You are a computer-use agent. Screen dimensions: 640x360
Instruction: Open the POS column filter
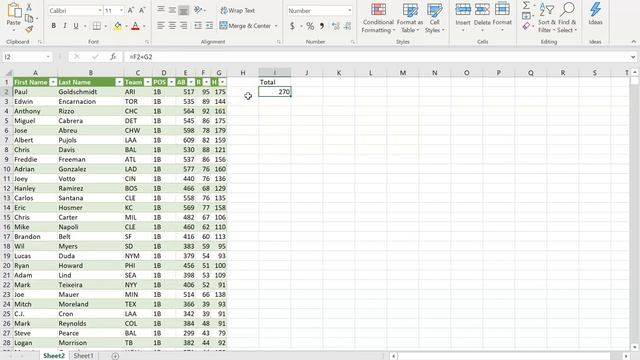(171, 82)
